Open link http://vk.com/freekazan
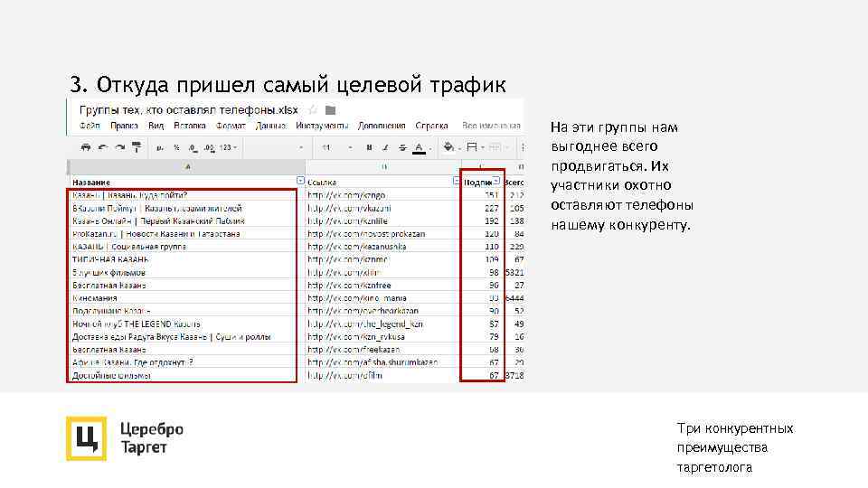This screenshot has height=488, width=868. (x=354, y=350)
